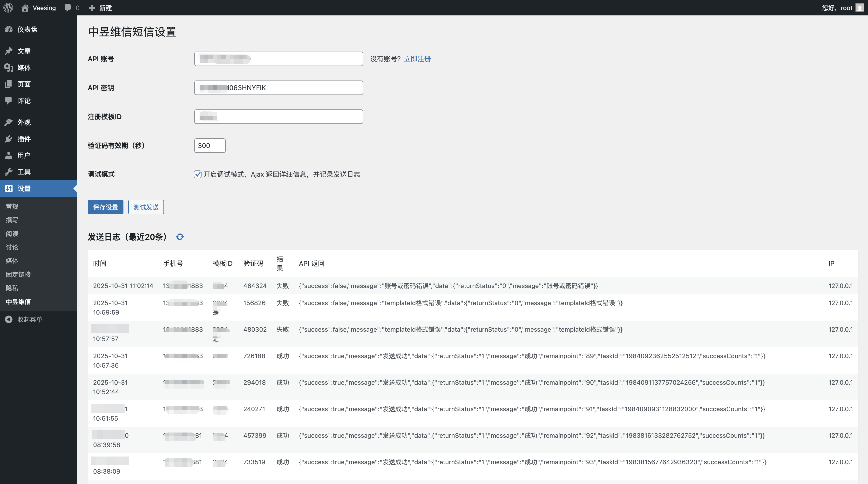Click Veesing site name in admin bar
868x484 pixels.
coord(44,8)
